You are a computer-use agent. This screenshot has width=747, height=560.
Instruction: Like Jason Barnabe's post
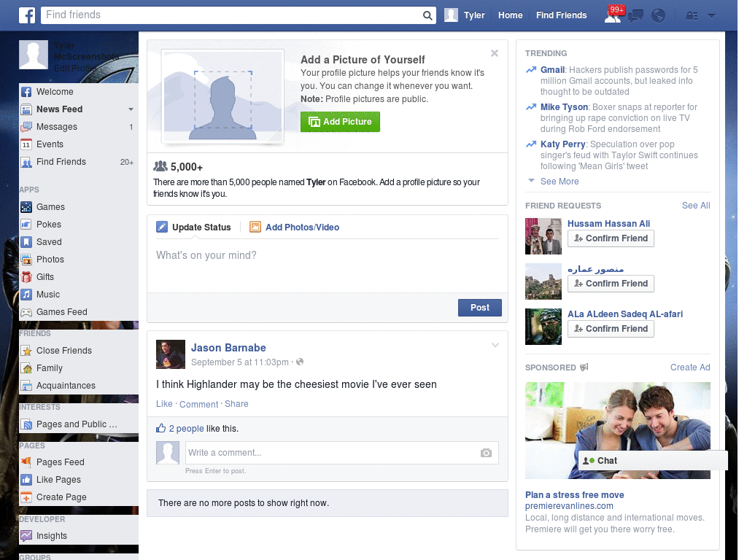[x=164, y=404]
